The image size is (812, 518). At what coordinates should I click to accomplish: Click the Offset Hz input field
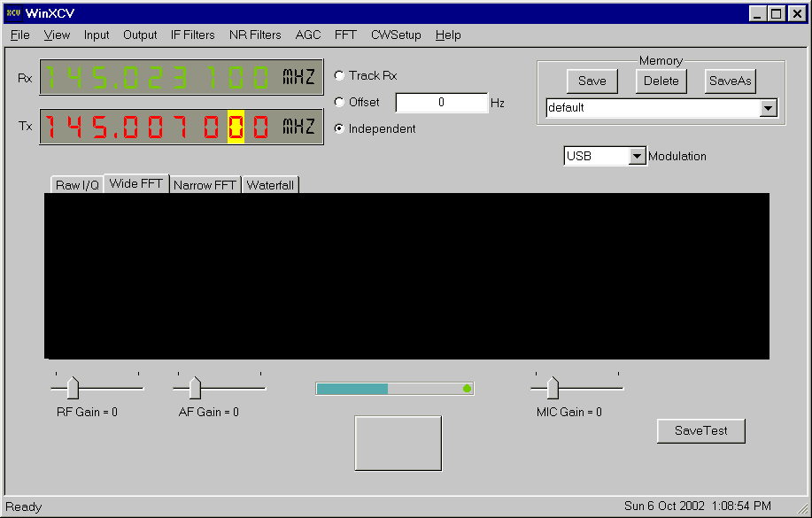click(x=441, y=103)
